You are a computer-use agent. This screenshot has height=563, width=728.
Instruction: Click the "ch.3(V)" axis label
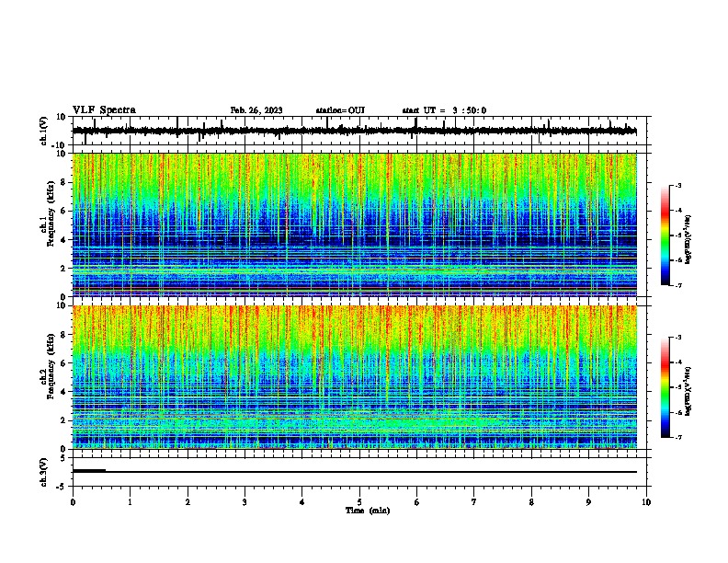pos(44,473)
